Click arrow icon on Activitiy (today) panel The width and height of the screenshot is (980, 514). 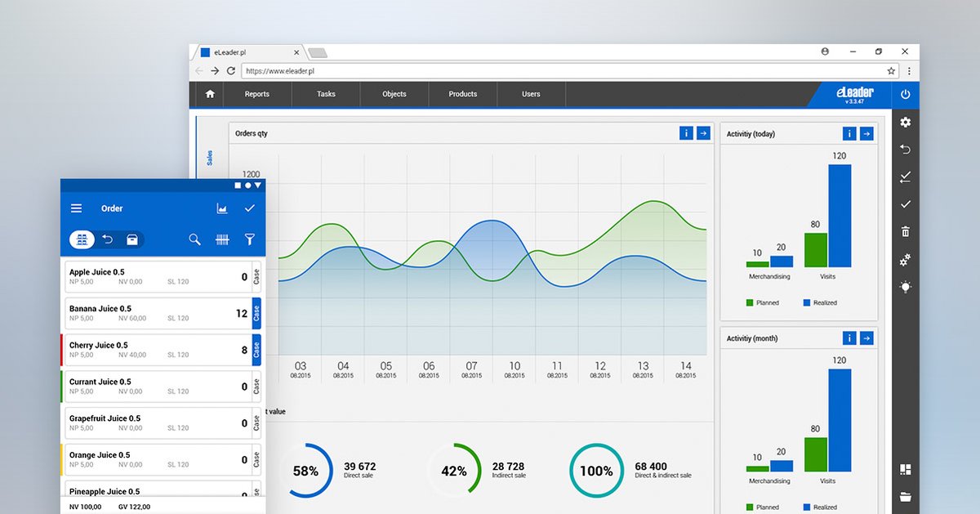coord(866,133)
